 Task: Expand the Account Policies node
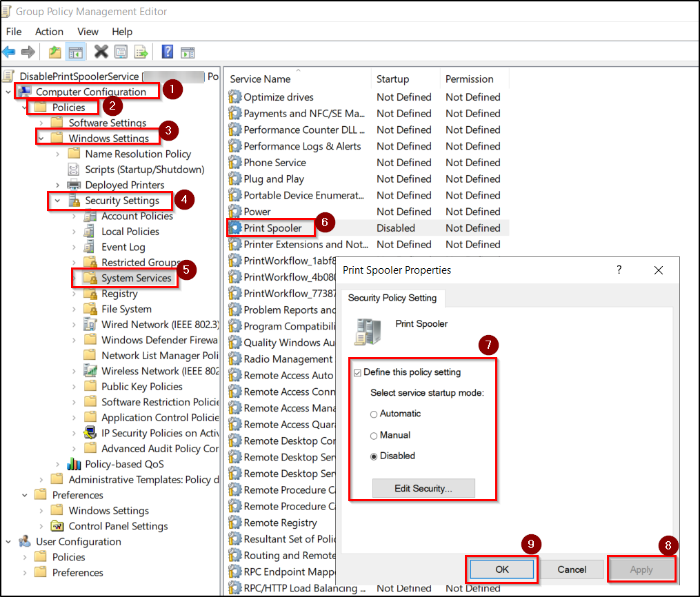pos(74,216)
